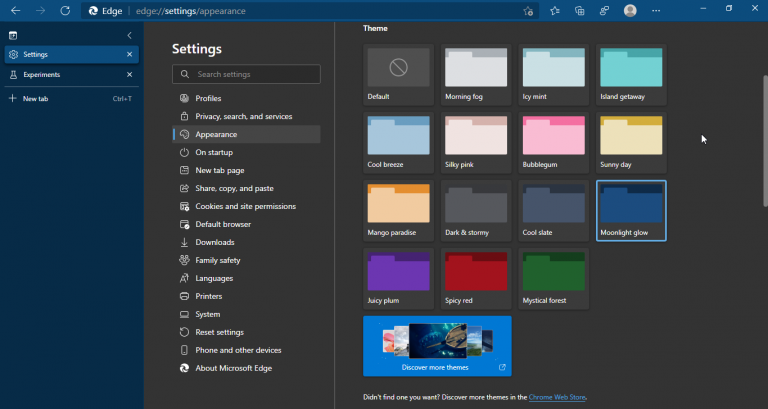This screenshot has height=409, width=768.
Task: Click the address bar URL
Action: 191,11
